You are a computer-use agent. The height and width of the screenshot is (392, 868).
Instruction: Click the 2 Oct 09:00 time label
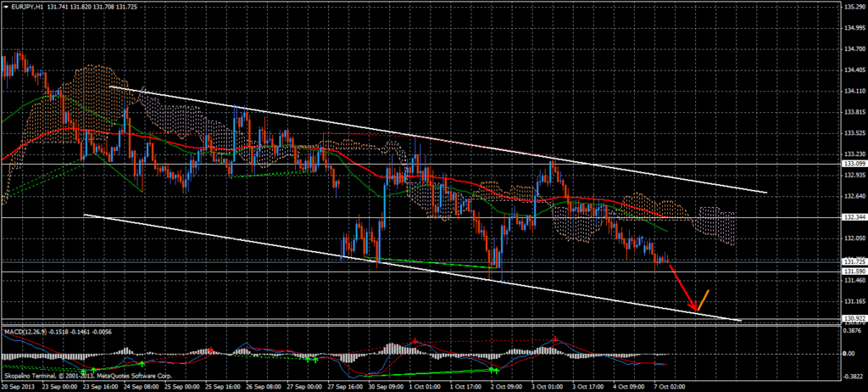507,386
